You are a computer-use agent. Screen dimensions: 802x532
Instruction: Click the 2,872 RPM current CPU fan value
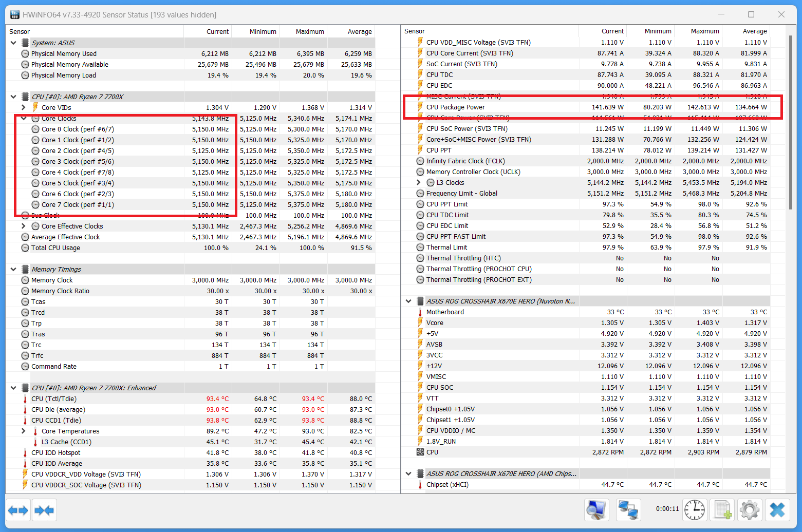tap(608, 452)
